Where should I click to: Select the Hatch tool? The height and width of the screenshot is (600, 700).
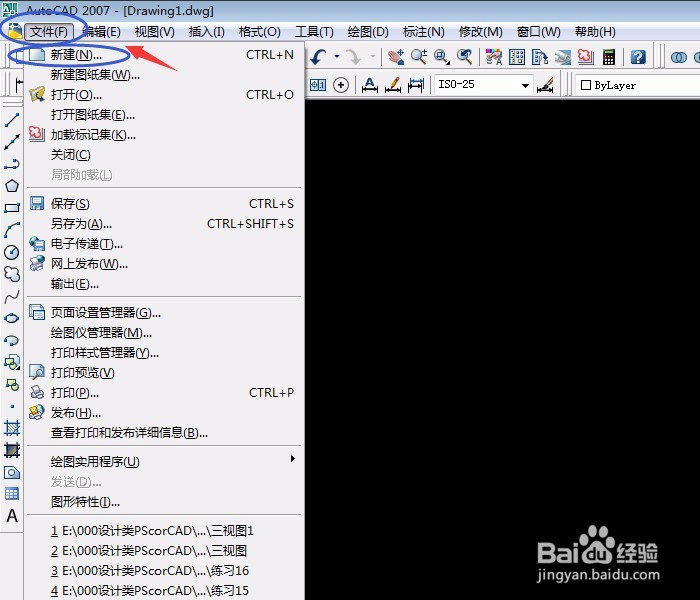coord(12,428)
